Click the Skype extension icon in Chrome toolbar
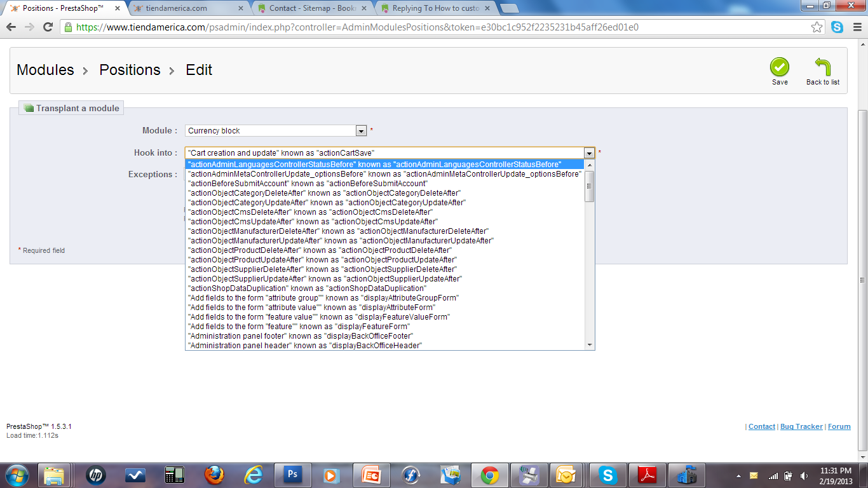This screenshot has width=868, height=488. pyautogui.click(x=837, y=27)
